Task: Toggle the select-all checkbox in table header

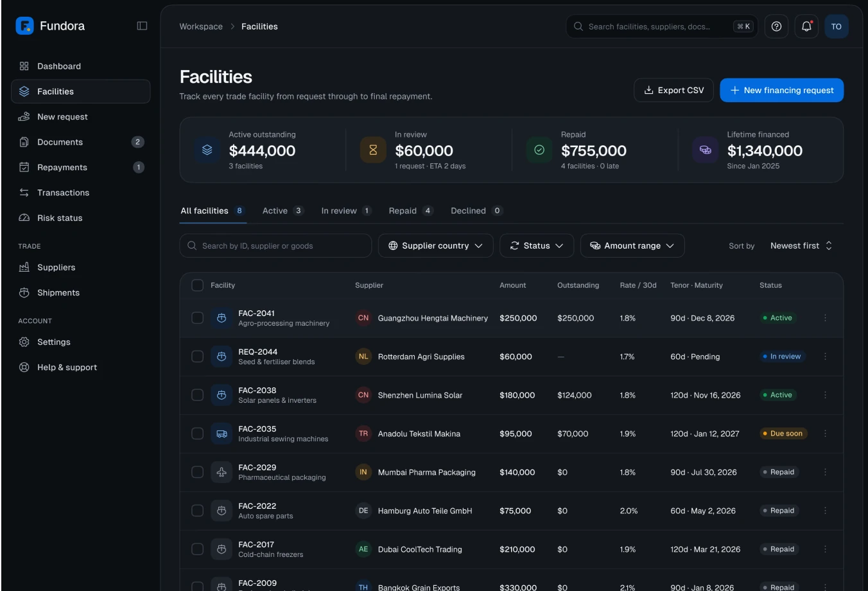Action: click(x=198, y=285)
